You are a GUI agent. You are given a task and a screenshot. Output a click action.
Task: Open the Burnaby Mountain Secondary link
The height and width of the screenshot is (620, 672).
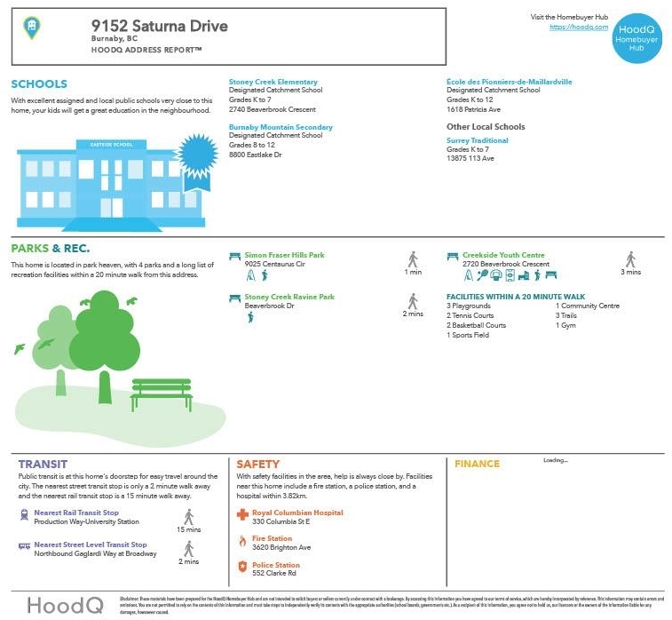pos(281,127)
